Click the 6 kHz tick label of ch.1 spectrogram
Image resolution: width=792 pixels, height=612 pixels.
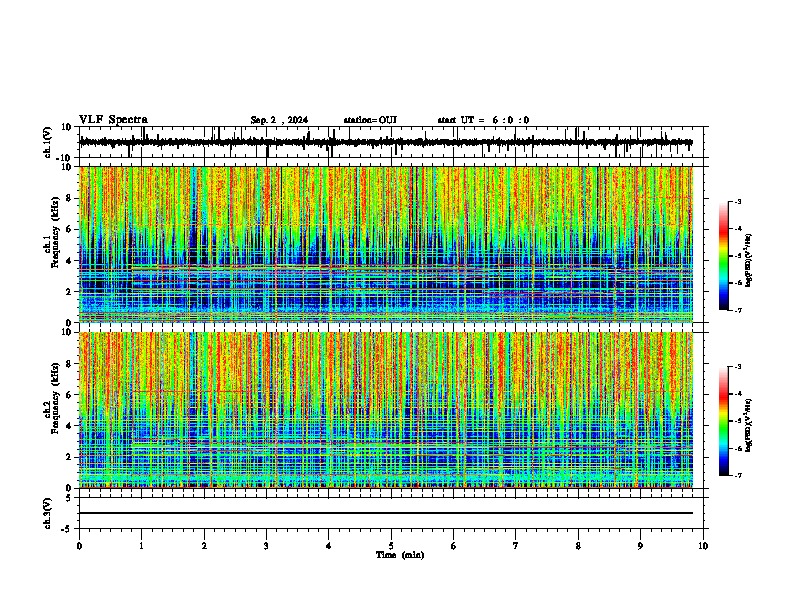70,229
